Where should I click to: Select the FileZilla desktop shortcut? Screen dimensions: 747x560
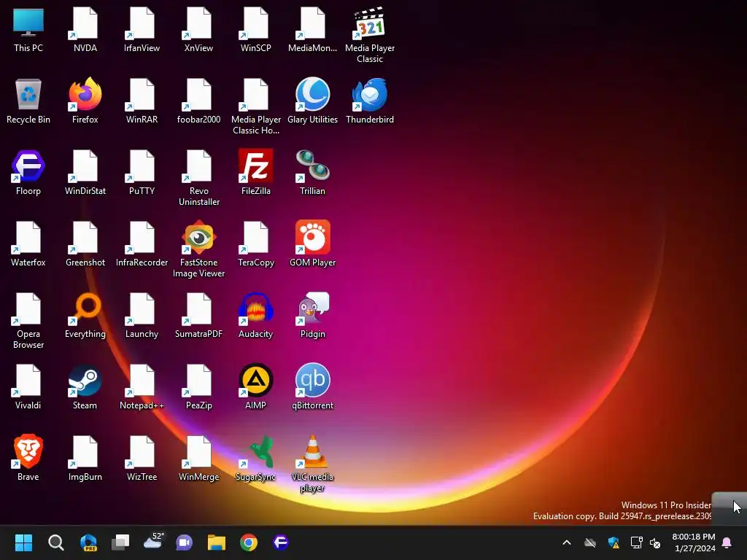tap(256, 173)
